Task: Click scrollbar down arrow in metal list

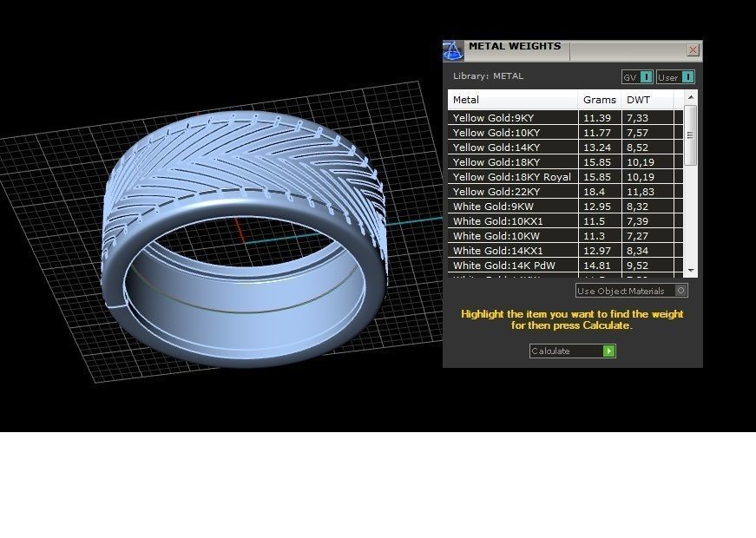Action: click(691, 271)
